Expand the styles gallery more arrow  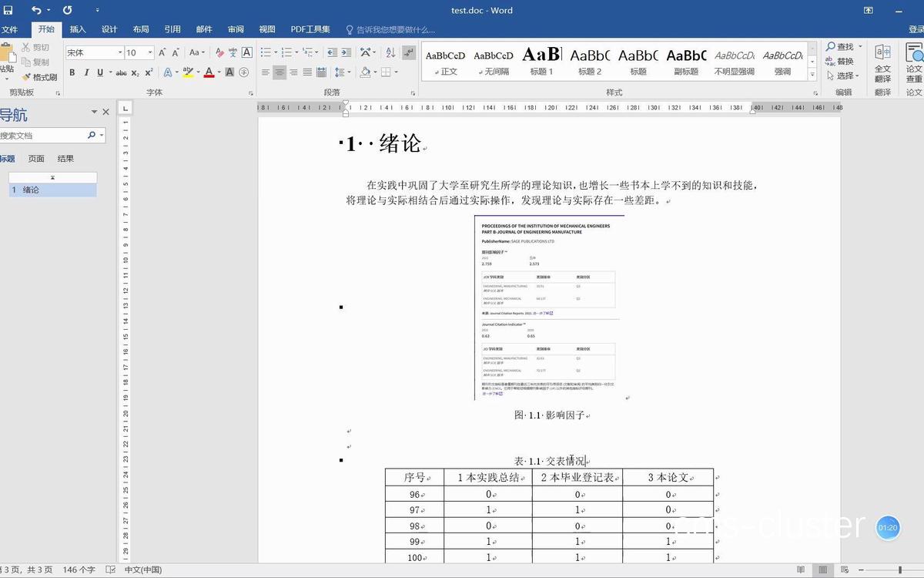[812, 75]
